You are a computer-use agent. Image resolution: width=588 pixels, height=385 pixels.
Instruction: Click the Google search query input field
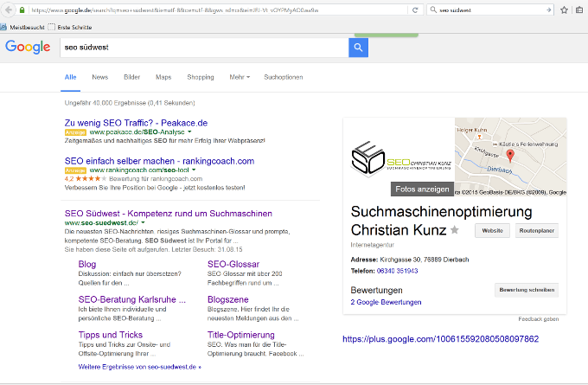pyautogui.click(x=204, y=48)
